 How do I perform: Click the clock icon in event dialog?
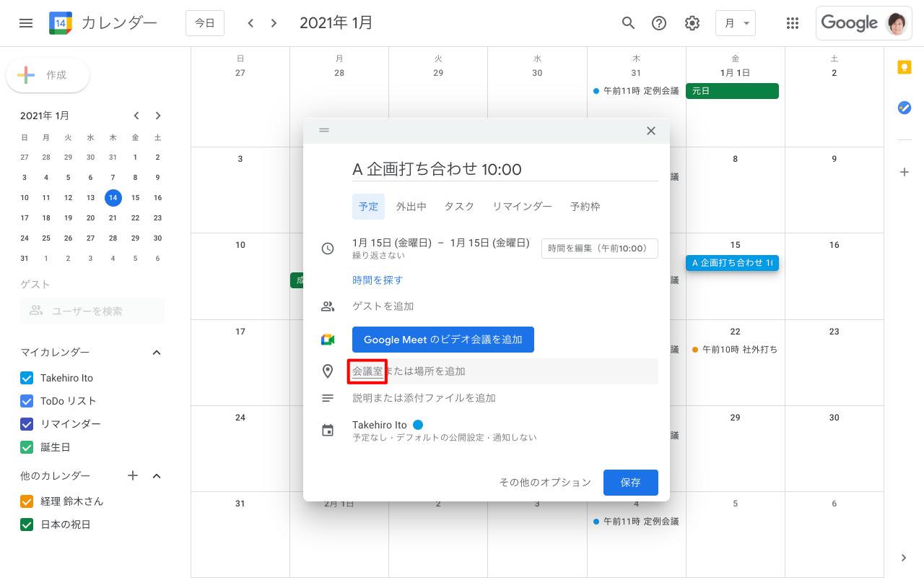pyautogui.click(x=328, y=249)
